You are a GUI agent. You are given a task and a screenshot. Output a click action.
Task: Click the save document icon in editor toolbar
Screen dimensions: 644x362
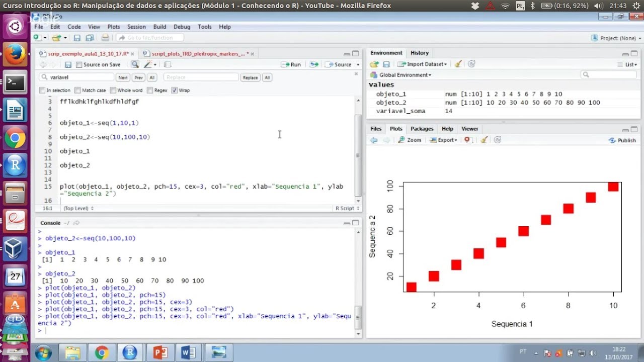68,64
